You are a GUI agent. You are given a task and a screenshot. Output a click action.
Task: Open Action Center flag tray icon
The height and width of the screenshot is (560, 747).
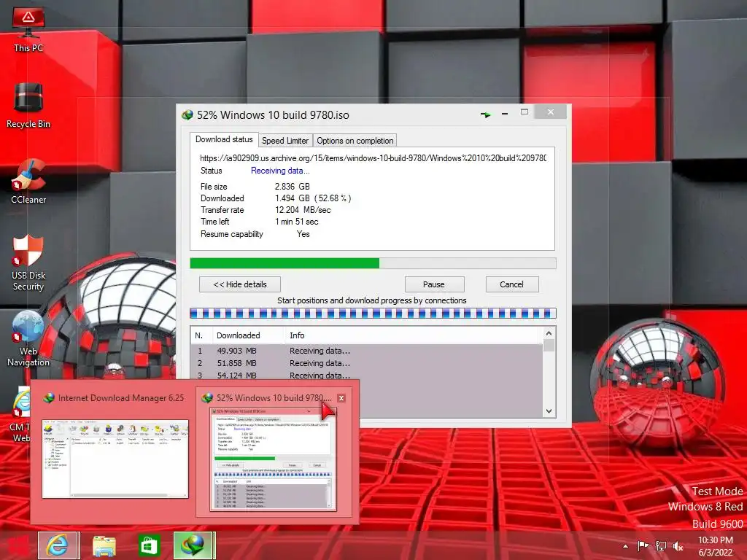tap(643, 545)
